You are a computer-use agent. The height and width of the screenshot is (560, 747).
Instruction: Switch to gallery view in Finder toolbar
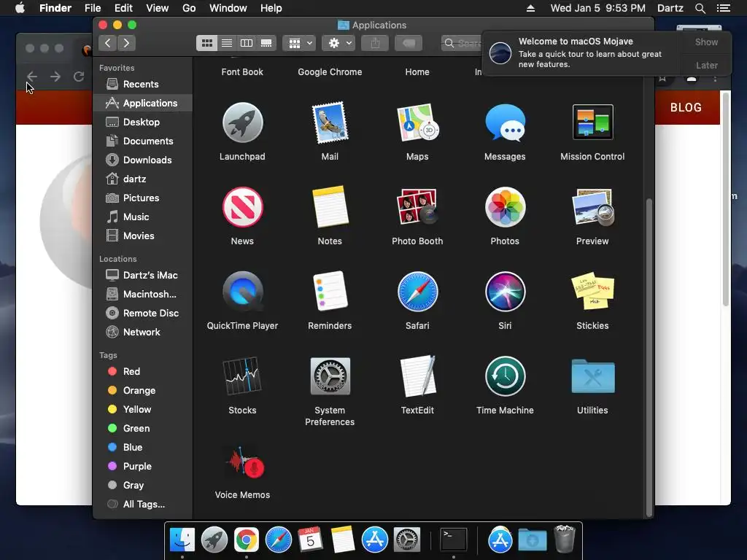tap(266, 43)
